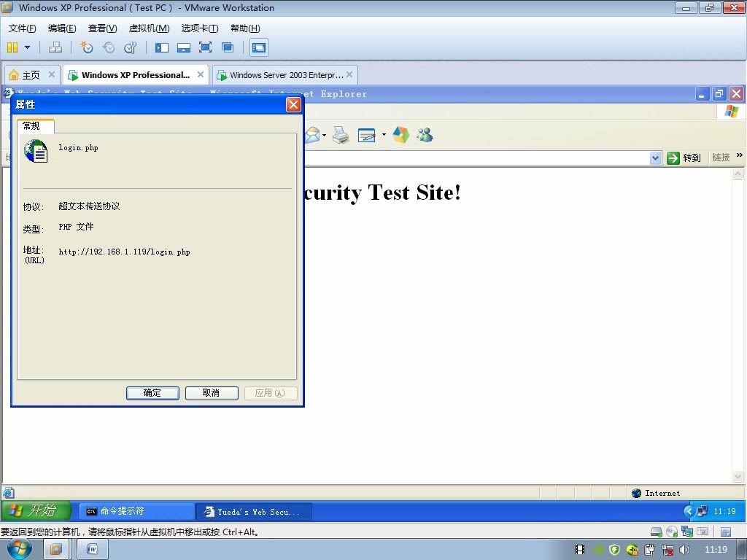Click the colorful hexagon toolbar icon in IE
The image size is (747, 560).
(x=400, y=135)
